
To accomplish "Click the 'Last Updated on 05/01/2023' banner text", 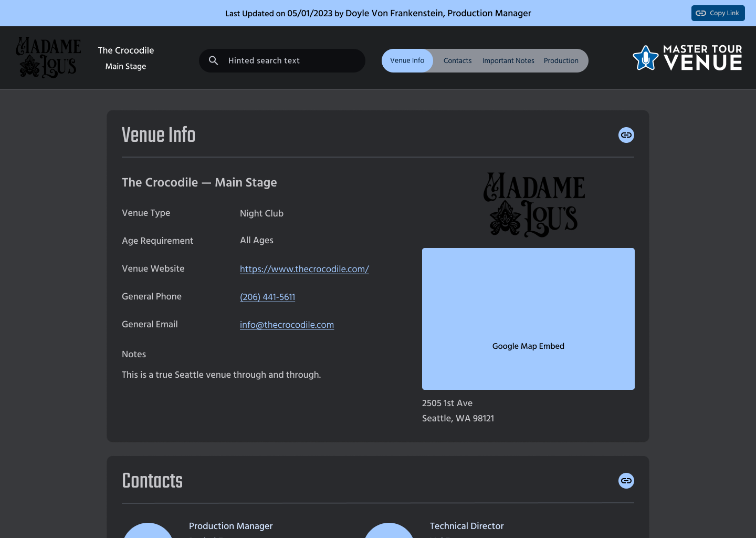I will click(378, 13).
